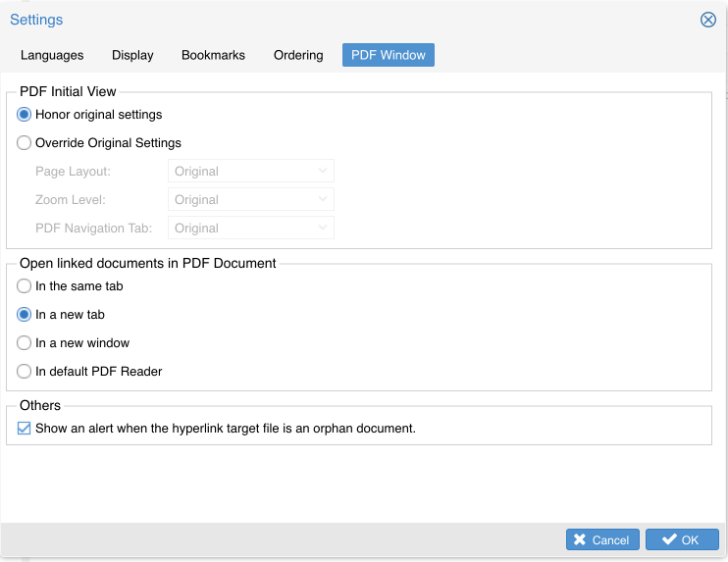Close the Settings dialog with X icon
The image size is (728, 562).
coord(707,20)
